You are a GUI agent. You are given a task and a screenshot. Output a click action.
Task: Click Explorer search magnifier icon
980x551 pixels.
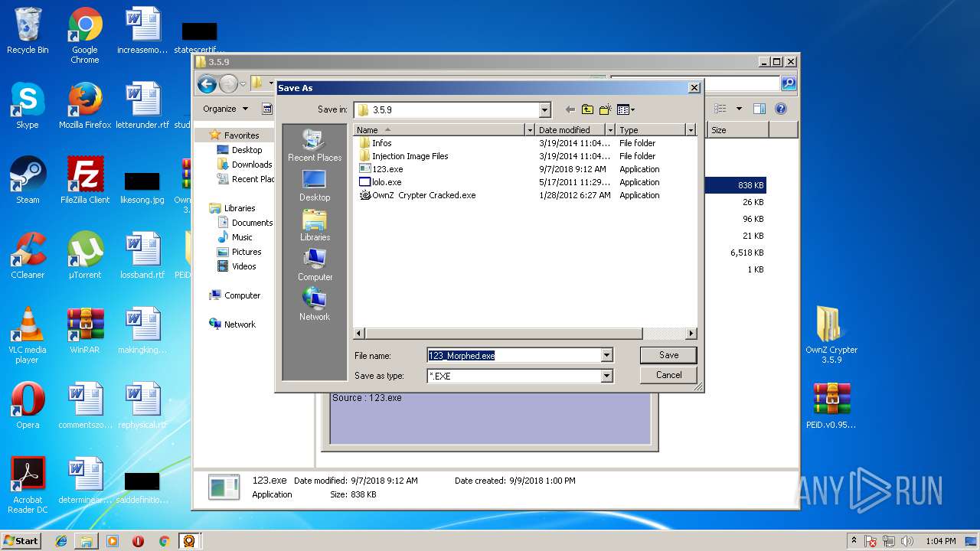pos(788,83)
